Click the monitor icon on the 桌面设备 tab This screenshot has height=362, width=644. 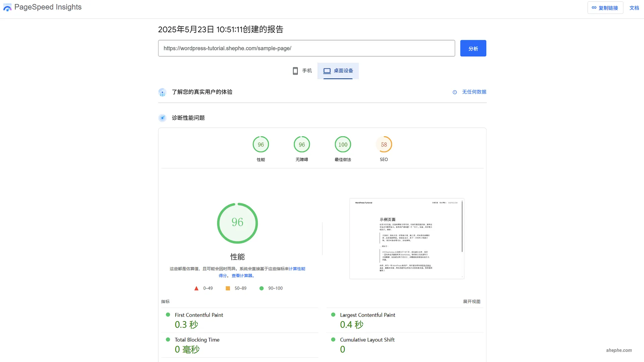[327, 71]
